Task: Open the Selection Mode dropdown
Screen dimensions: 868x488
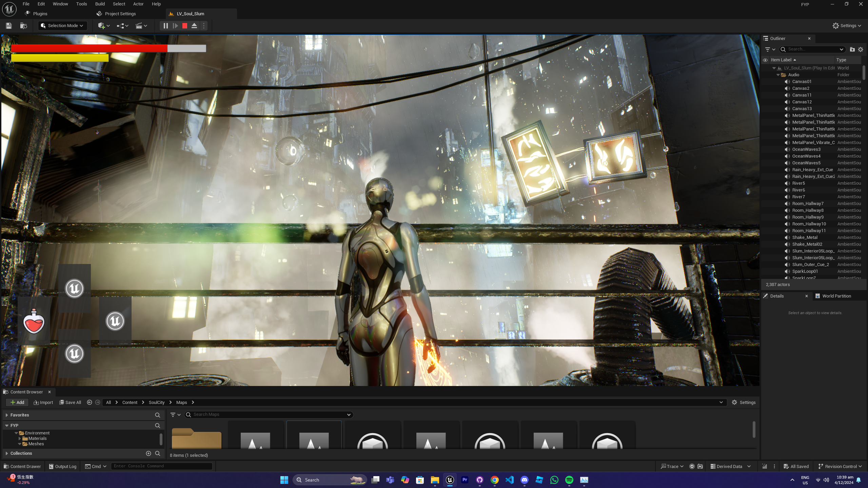Action: click(63, 26)
